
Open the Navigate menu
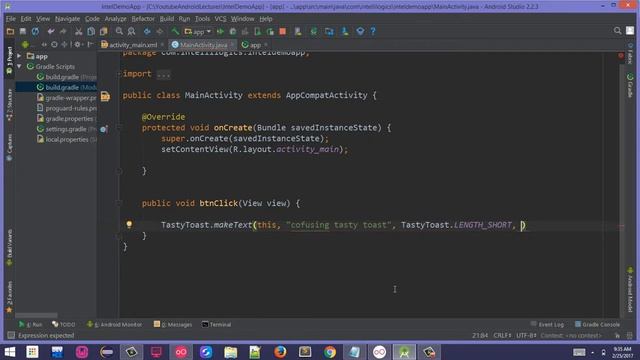(67, 19)
